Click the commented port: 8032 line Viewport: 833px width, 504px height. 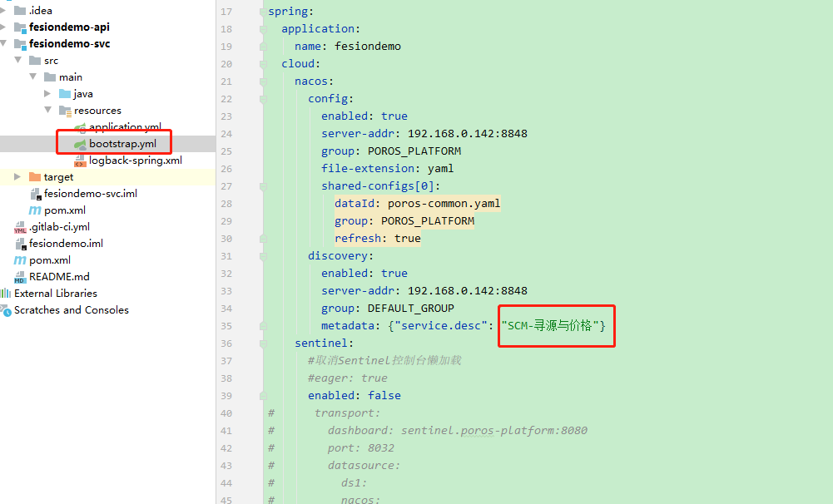[x=360, y=448]
